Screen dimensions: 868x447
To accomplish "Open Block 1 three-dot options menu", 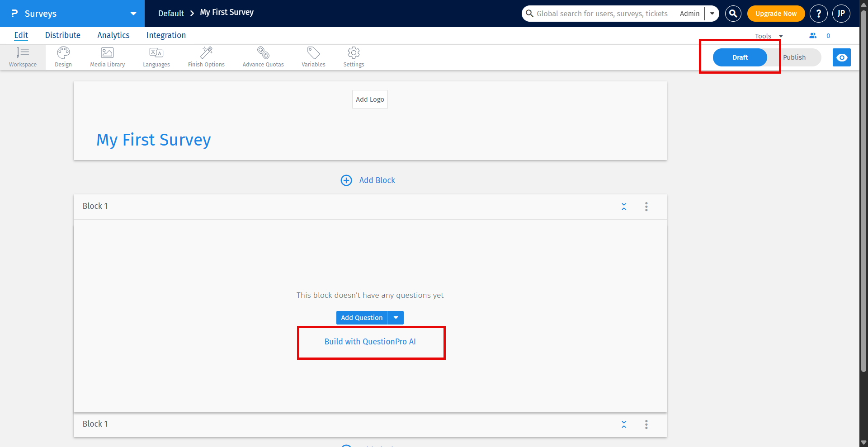I will coord(646,206).
